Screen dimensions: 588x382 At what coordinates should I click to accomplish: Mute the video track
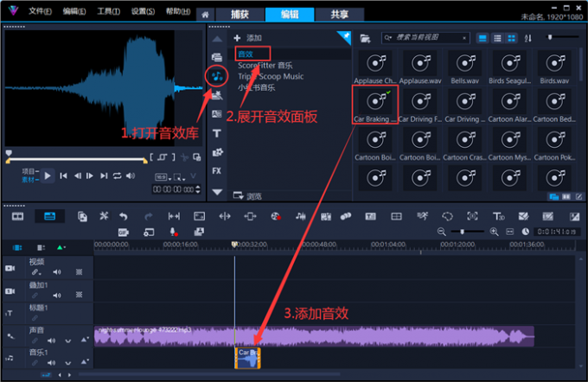point(57,272)
